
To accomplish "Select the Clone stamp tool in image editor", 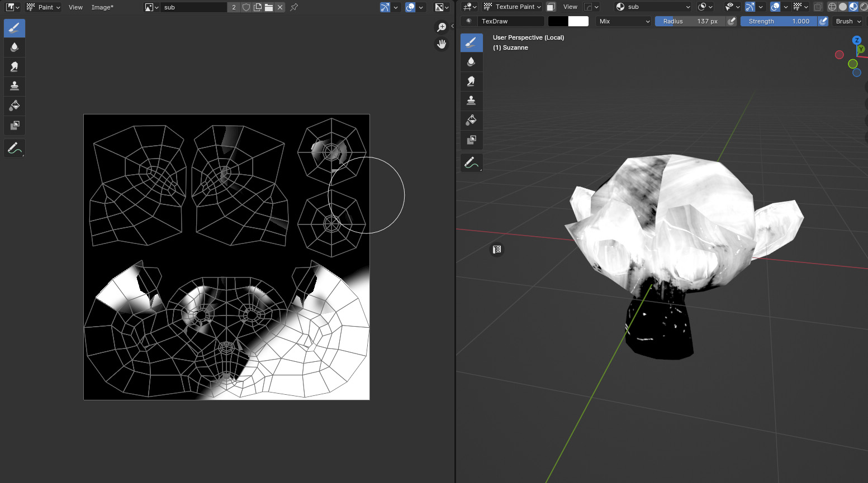I will point(15,86).
